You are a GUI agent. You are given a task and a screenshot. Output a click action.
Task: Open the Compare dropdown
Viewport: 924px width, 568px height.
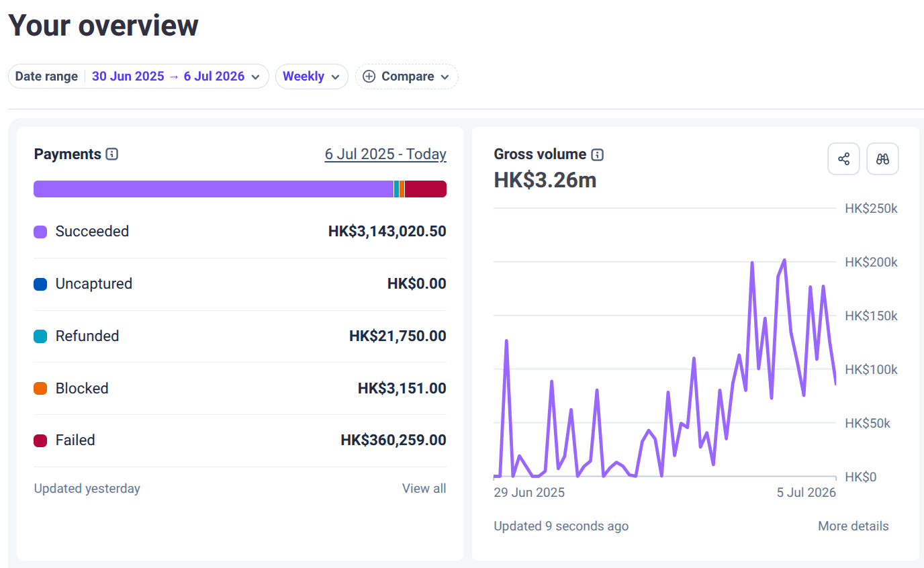point(407,77)
